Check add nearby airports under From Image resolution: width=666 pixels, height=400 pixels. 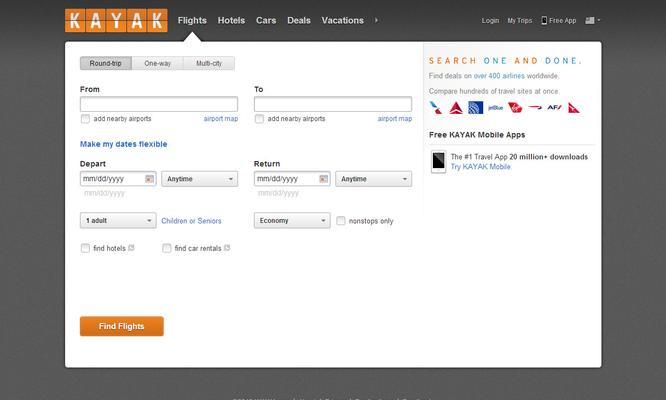click(85, 119)
